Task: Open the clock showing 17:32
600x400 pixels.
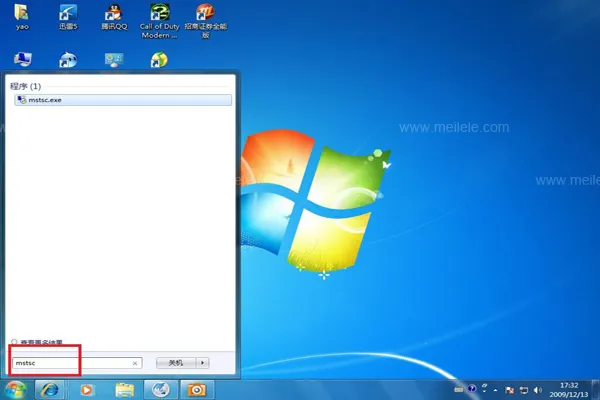Action: tap(569, 390)
